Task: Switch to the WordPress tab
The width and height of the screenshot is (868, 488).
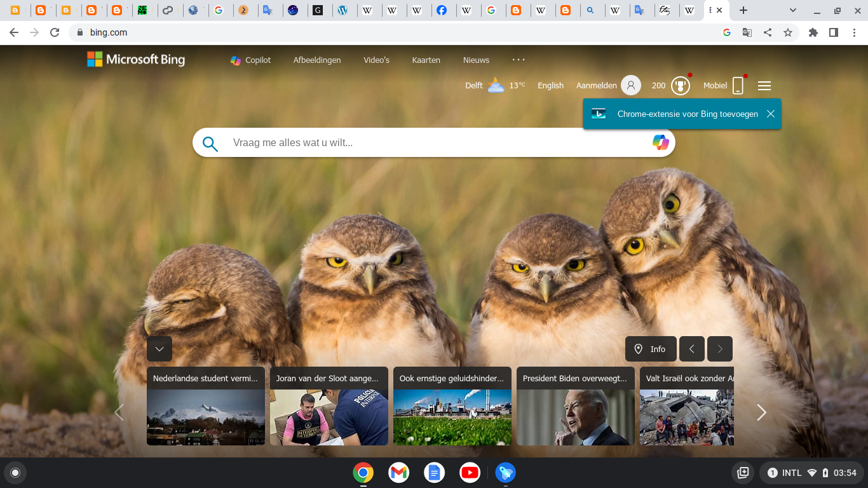Action: point(343,10)
